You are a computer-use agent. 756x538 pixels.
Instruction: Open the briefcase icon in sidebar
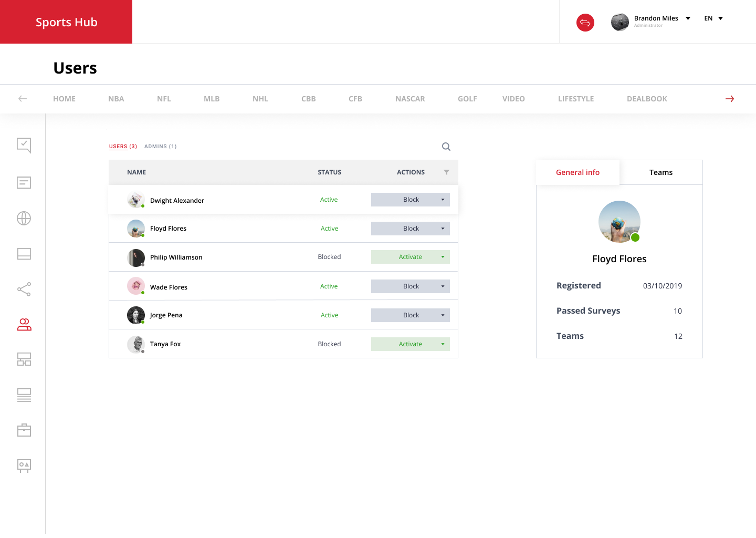pyautogui.click(x=24, y=430)
